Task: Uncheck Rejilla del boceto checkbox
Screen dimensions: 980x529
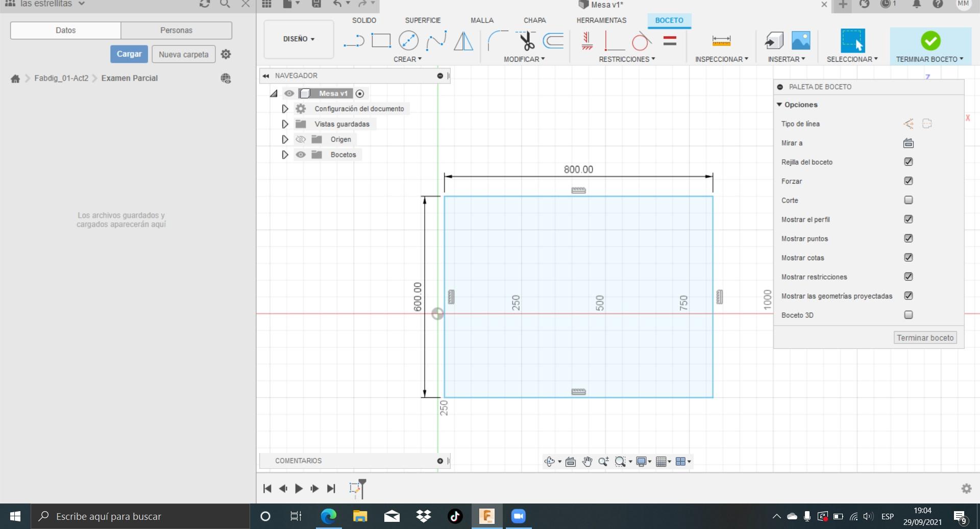Action: 908,162
